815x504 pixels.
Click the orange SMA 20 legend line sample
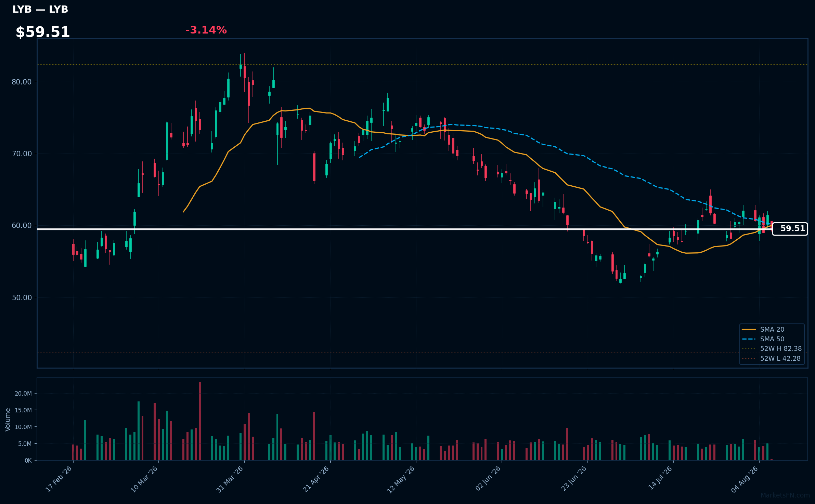tap(749, 329)
